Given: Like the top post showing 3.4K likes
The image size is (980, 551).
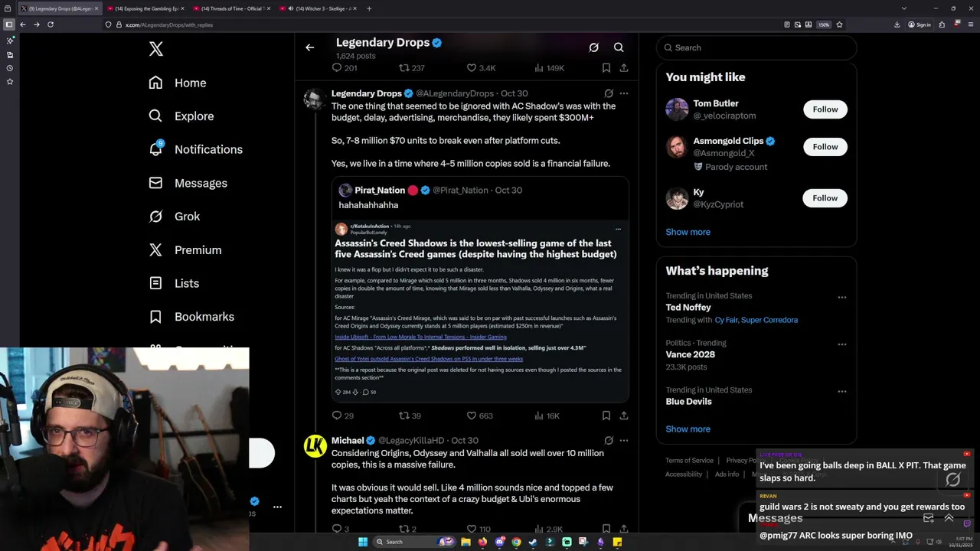Looking at the screenshot, I should click(x=472, y=68).
